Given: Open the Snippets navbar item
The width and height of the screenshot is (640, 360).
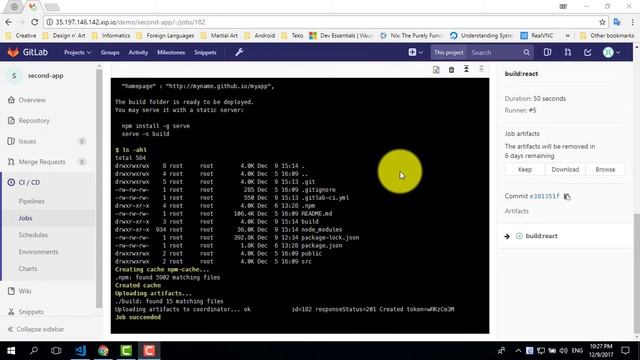Looking at the screenshot, I should point(205,52).
